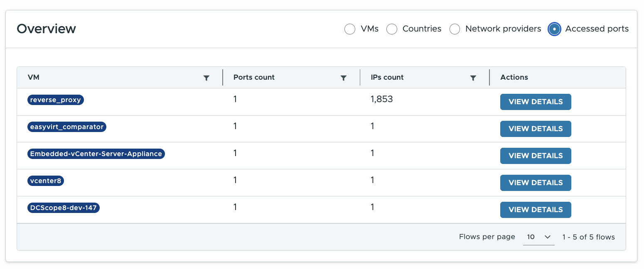View details for easyvirt_comparator
The height and width of the screenshot is (269, 644).
click(536, 129)
